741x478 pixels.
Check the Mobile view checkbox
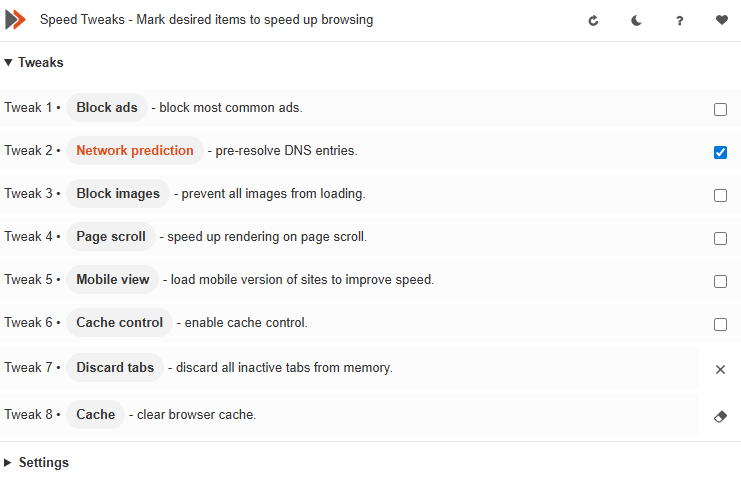(x=720, y=281)
